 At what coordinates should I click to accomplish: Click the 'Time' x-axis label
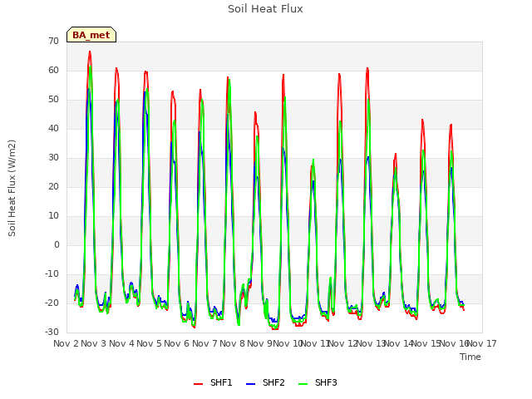(470, 357)
